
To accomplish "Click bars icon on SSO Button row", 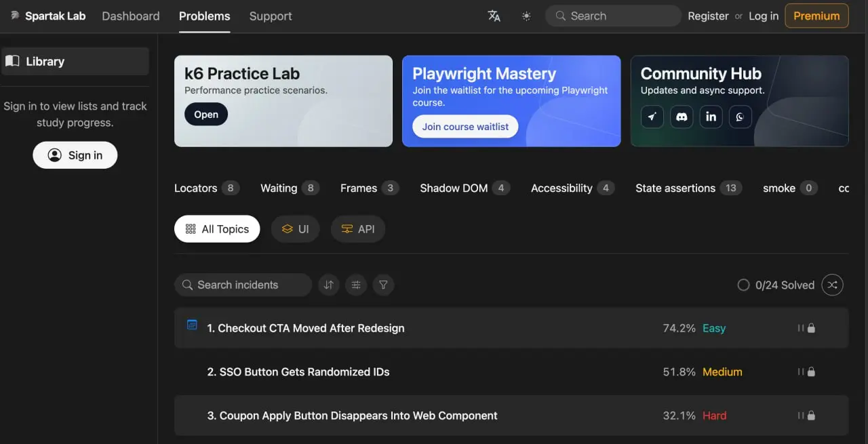I will (801, 371).
